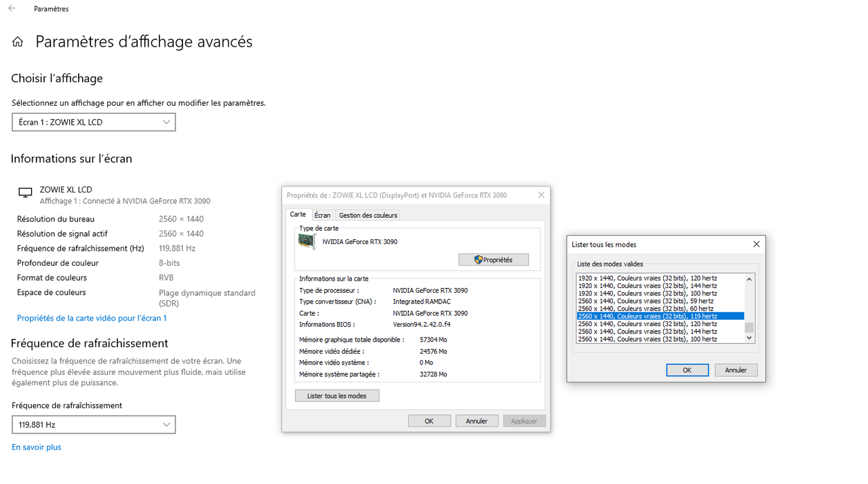Click the 57304 Mo total graphics memory value
Image resolution: width=868 pixels, height=484 pixels.
(433, 340)
